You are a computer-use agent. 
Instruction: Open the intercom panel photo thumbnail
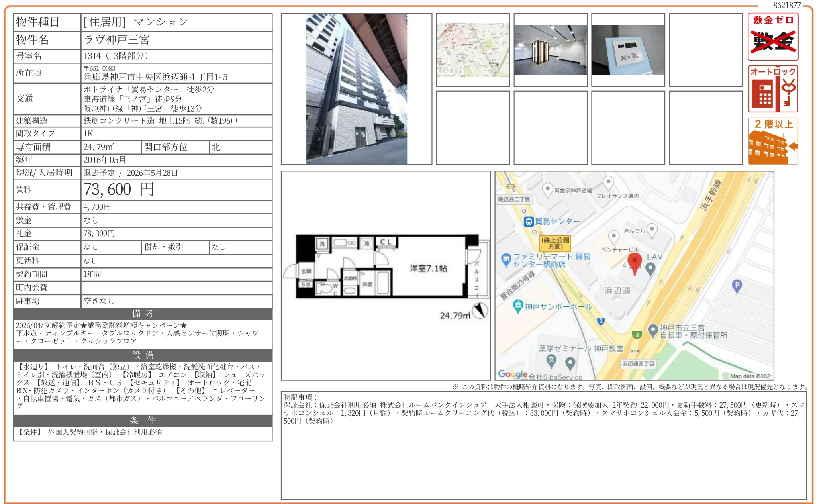click(x=628, y=50)
